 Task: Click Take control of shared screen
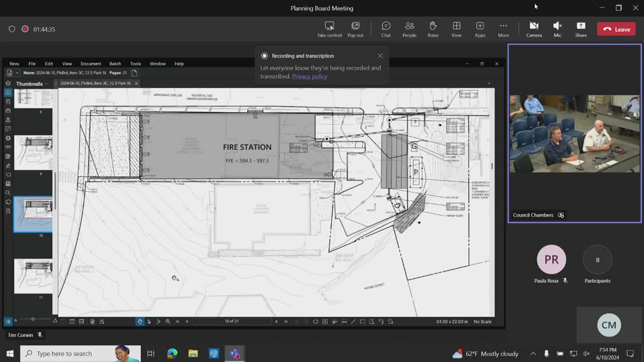pyautogui.click(x=329, y=29)
